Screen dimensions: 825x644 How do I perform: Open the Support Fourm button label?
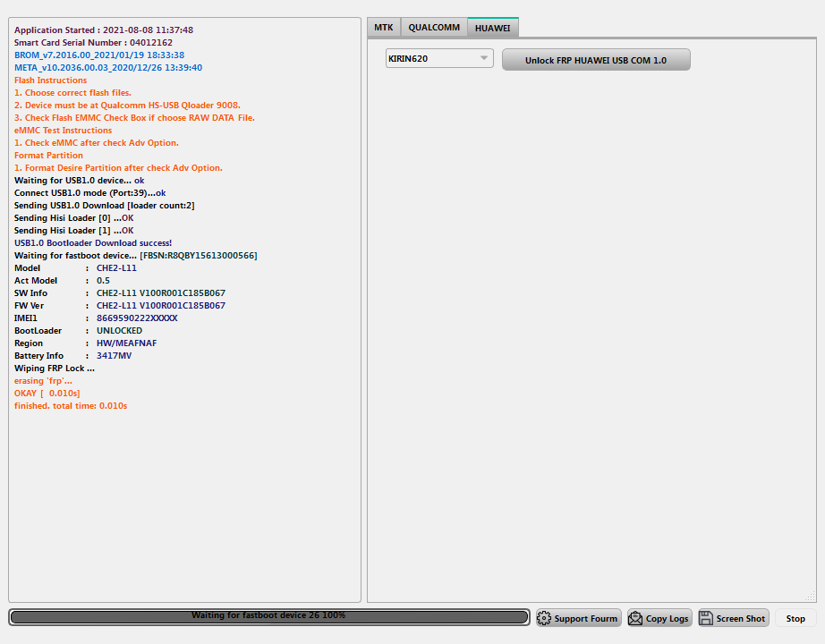585,619
